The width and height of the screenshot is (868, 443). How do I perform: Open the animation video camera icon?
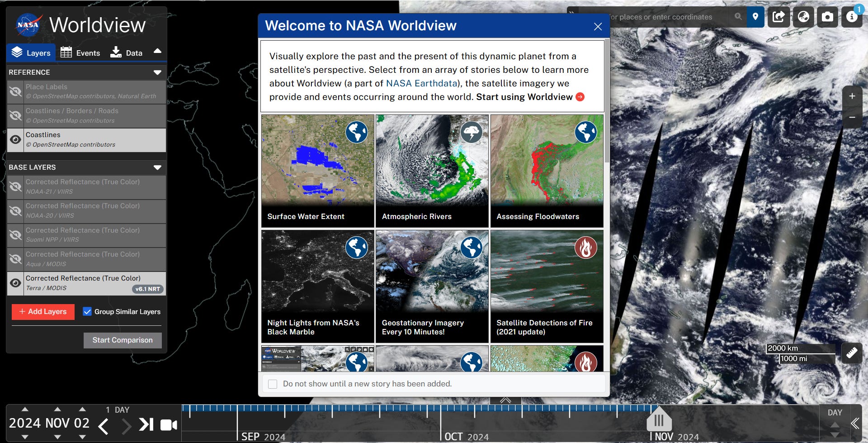tap(169, 425)
